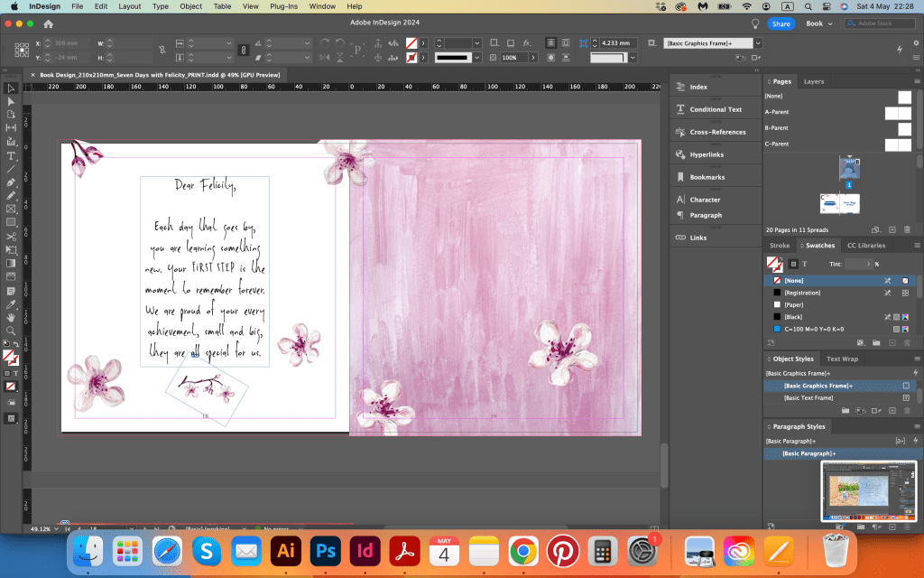
Task: Toggle the Share button in header
Action: [781, 23]
